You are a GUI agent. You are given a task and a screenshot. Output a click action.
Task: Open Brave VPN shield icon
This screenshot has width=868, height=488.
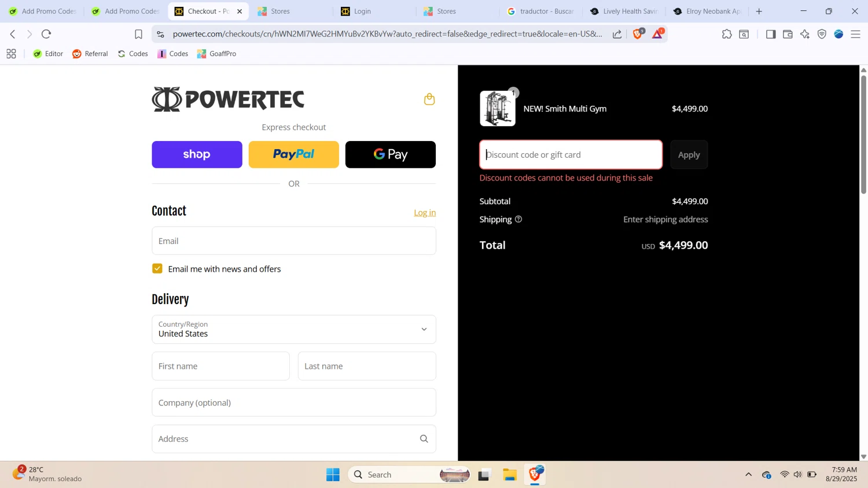pyautogui.click(x=822, y=34)
